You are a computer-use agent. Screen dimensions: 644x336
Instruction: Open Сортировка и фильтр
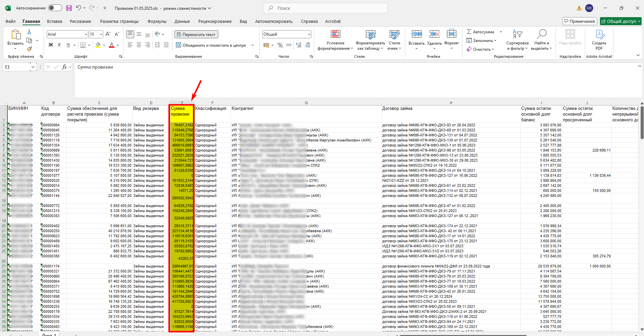(x=517, y=40)
